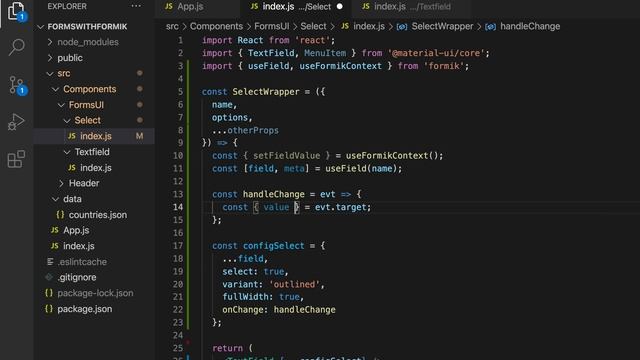Open the Source Control view icon

pos(16,85)
